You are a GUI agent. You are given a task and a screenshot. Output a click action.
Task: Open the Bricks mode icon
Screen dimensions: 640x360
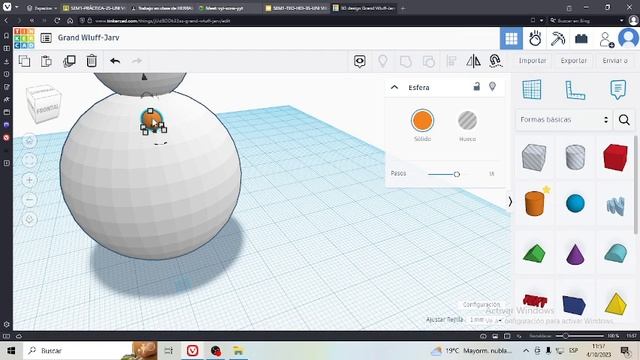[581, 39]
